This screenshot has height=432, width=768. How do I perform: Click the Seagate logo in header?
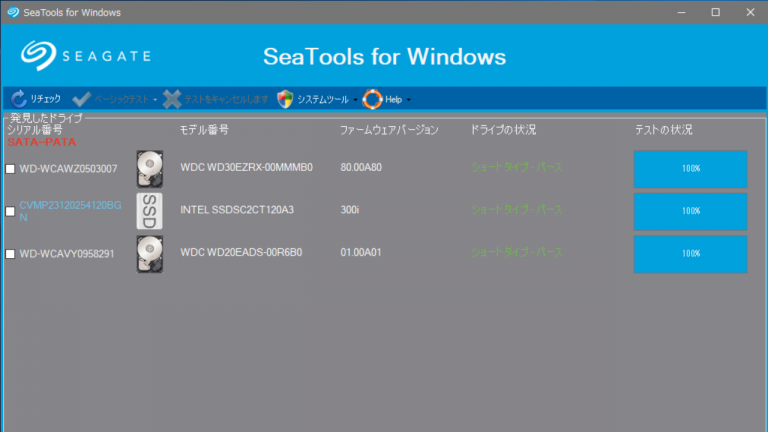click(86, 55)
